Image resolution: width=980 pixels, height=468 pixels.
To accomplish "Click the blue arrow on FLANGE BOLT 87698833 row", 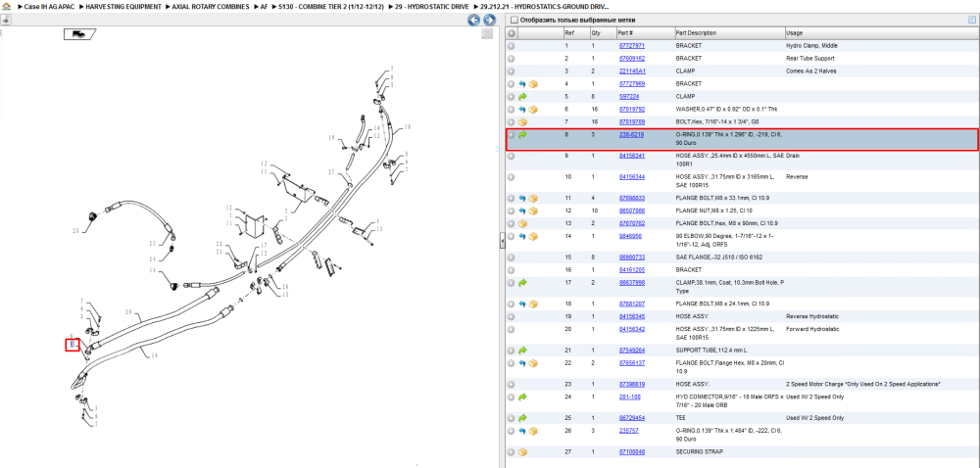I will [x=522, y=199].
